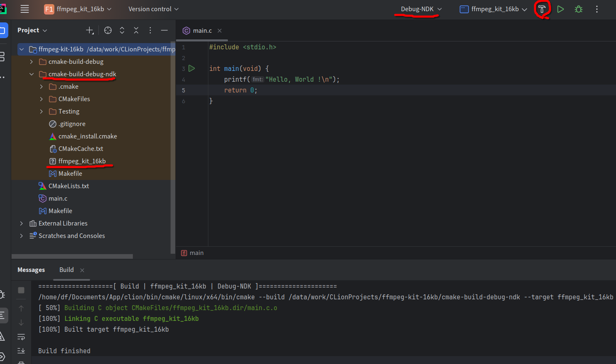Open the Debug-NDK profile dropdown

(x=421, y=9)
